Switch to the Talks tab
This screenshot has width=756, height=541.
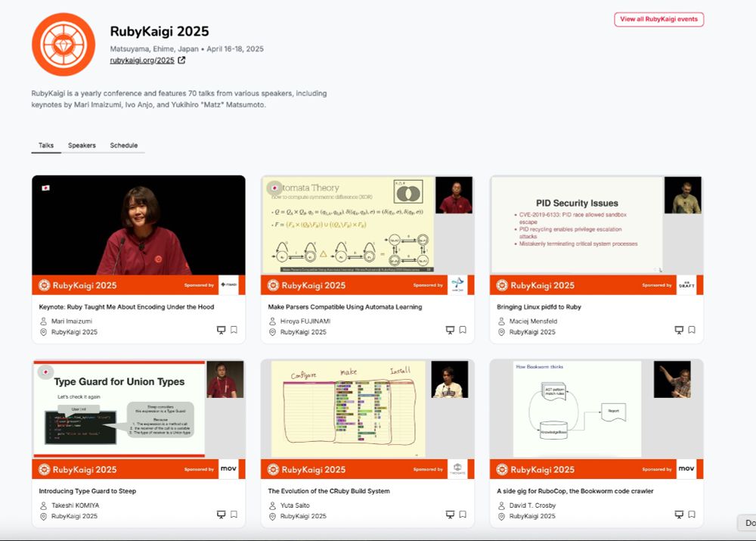[x=46, y=145]
